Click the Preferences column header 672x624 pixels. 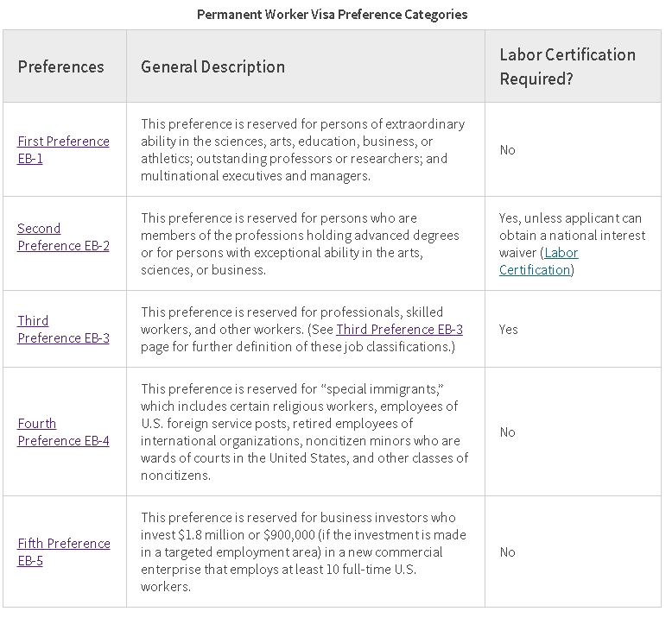[60, 66]
